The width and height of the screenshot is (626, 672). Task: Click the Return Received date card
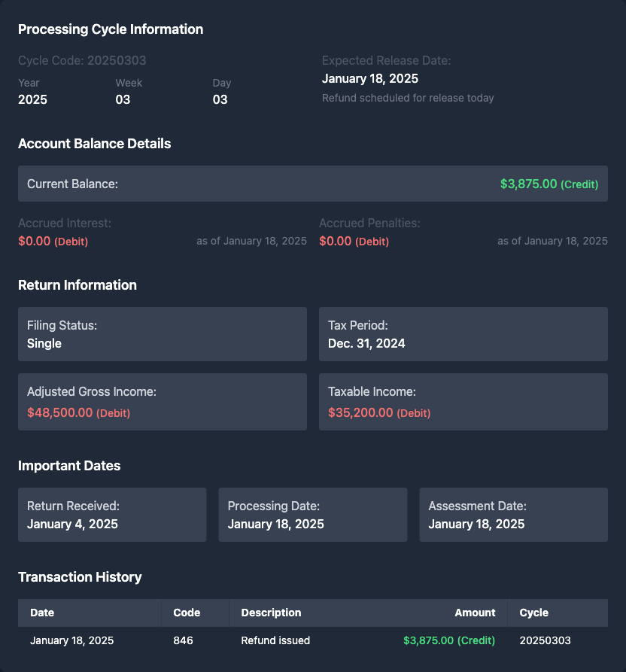tap(112, 515)
